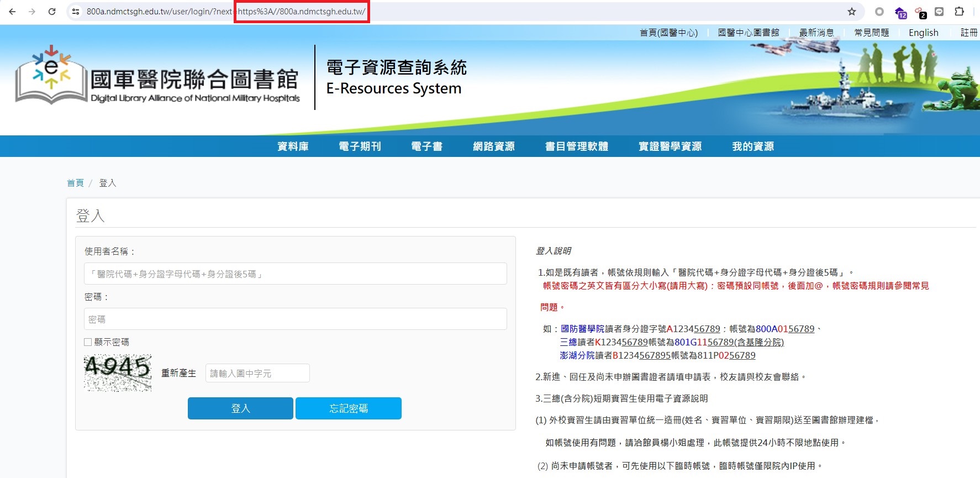980x478 pixels.
Task: Open the 網路資源 menu
Action: click(494, 146)
